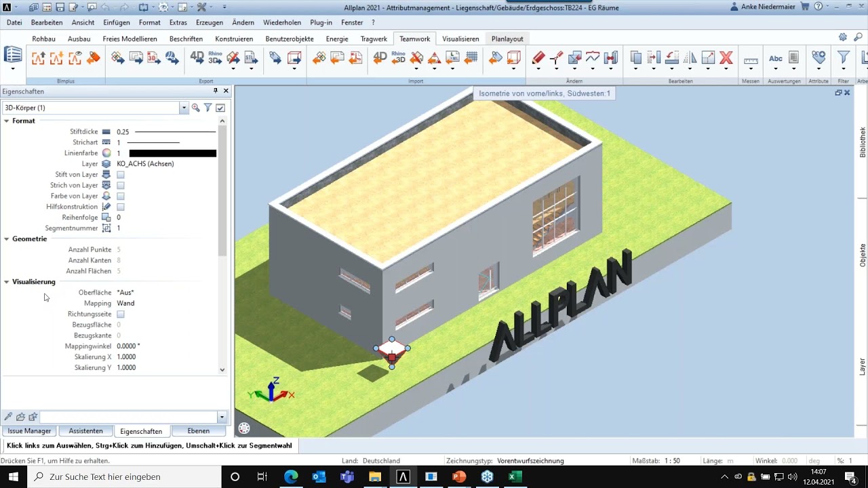The image size is (868, 488).
Task: Click the 4D import icon
Action: tap(380, 58)
